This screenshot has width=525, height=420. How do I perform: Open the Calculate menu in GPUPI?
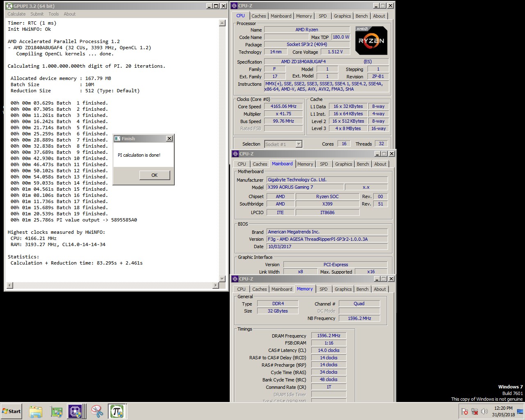(16, 14)
